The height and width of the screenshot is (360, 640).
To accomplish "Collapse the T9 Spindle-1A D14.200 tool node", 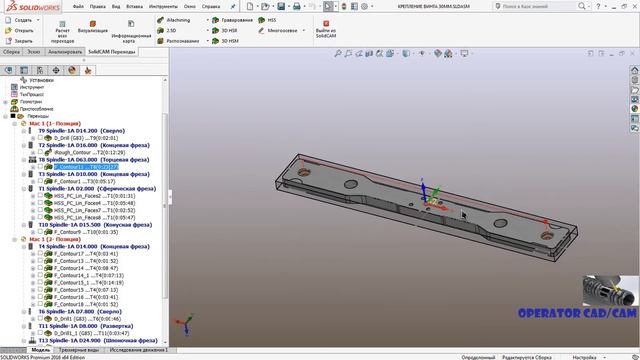I will coord(24,131).
